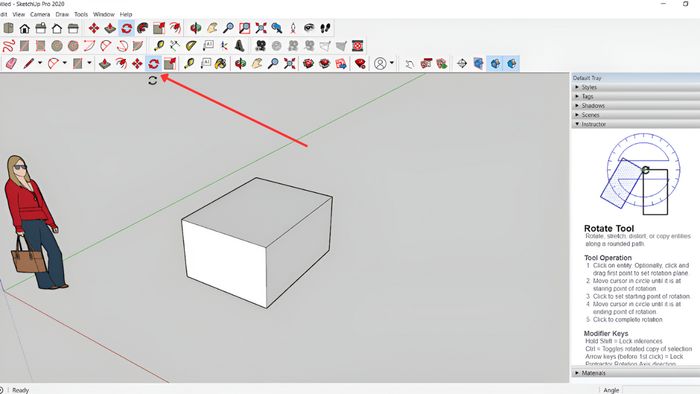This screenshot has height=394, width=700.
Task: Select the Axes tool
Action: point(224,46)
